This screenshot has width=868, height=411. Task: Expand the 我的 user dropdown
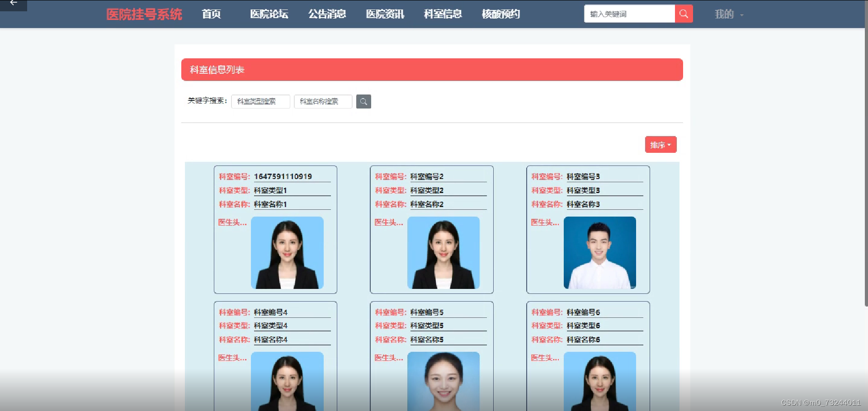tap(728, 14)
